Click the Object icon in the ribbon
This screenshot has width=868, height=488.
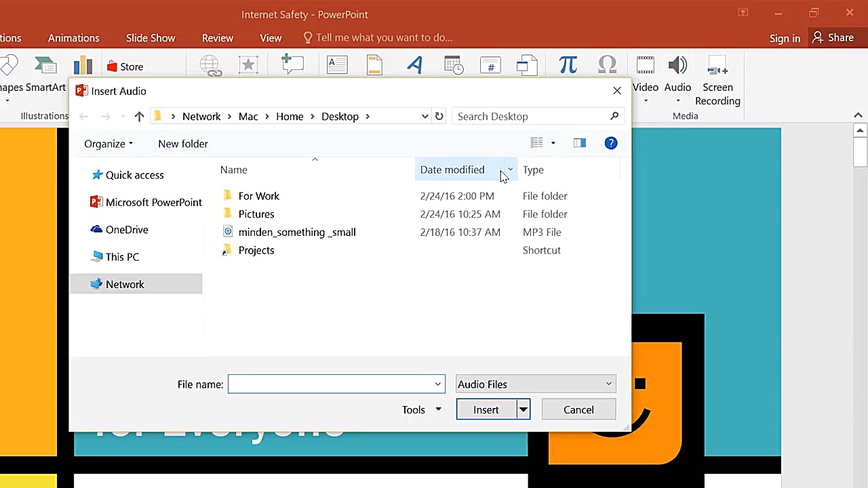(x=526, y=65)
